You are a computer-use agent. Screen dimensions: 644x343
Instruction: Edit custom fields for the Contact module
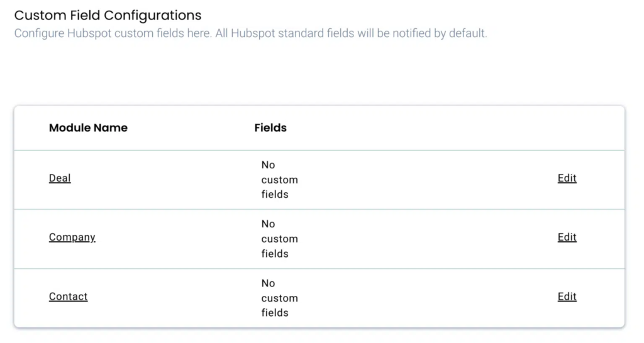pyautogui.click(x=567, y=297)
